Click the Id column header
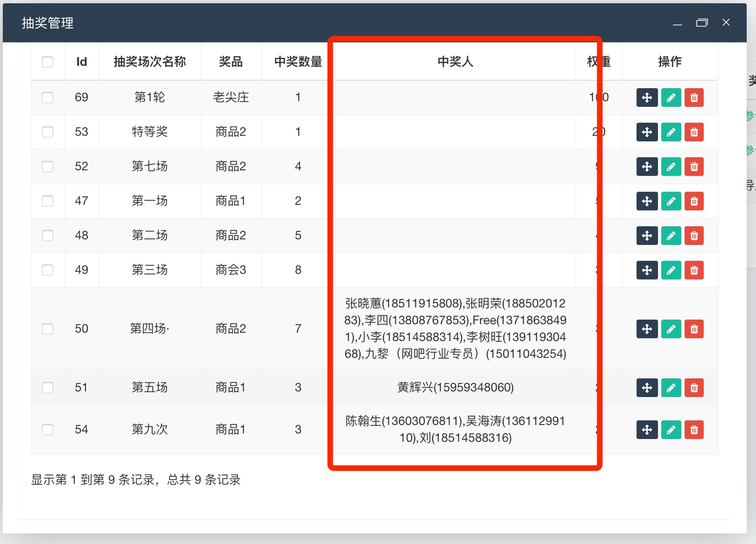 pyautogui.click(x=82, y=62)
